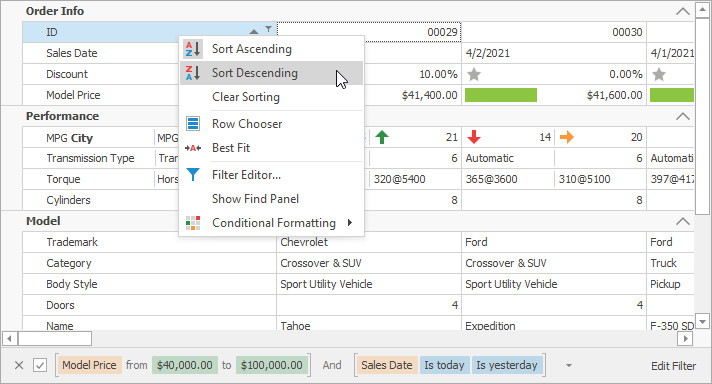712x384 pixels.
Task: Click the Edit Filter button
Action: point(673,366)
